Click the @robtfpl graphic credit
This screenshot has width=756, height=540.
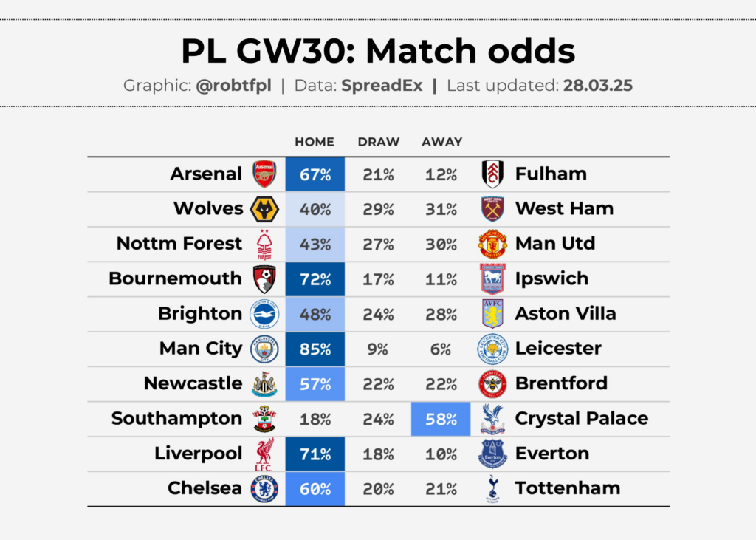coord(233,86)
